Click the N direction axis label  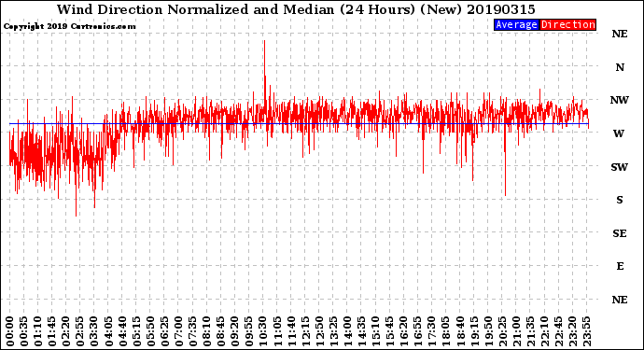click(x=620, y=67)
